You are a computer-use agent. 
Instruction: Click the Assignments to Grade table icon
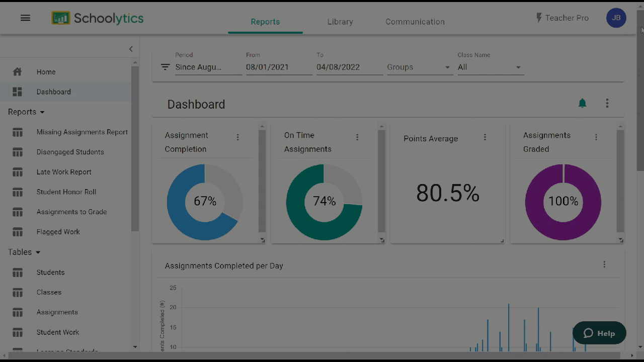[x=18, y=212]
